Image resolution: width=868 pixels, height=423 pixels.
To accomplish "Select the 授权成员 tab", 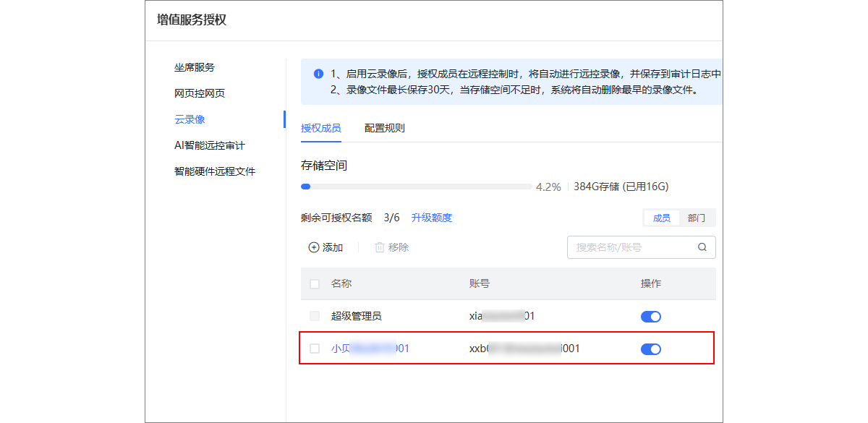I will click(x=320, y=128).
